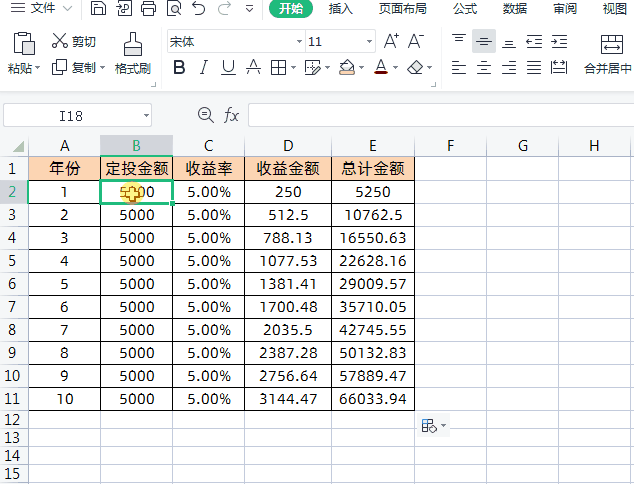Click the fx insert function button
634x484 pixels.
[x=231, y=115]
